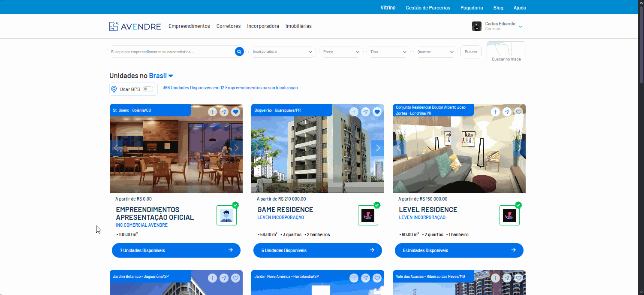
Task: Click Level Residence developer logo
Action: pyautogui.click(x=509, y=215)
